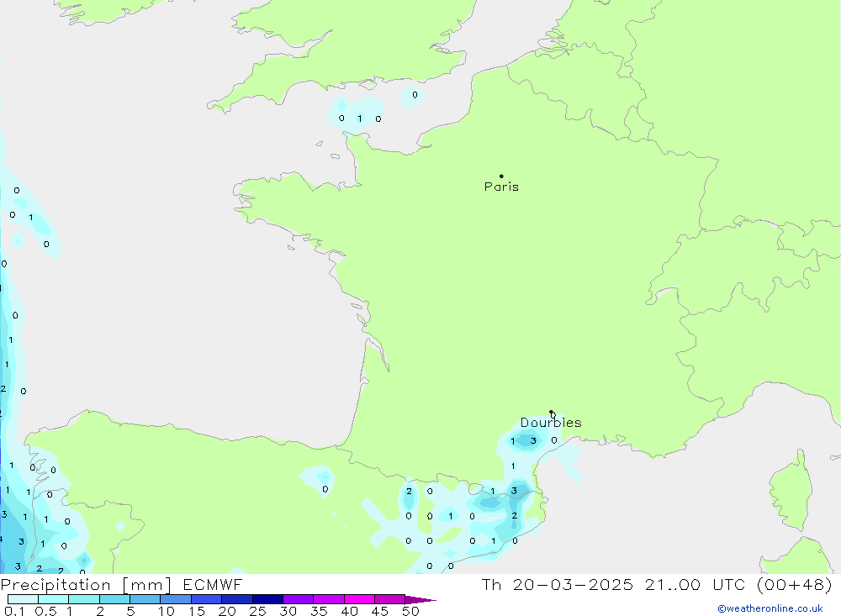Click the '1' value in the English Channel

pyautogui.click(x=360, y=118)
